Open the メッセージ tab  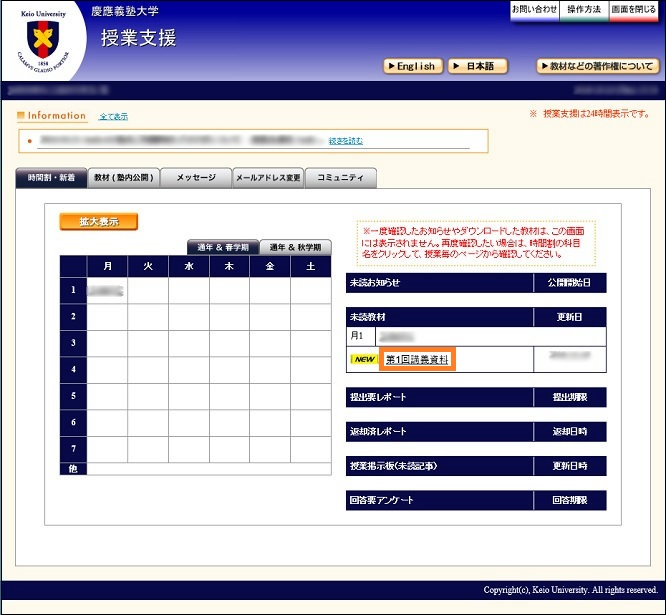(x=196, y=178)
